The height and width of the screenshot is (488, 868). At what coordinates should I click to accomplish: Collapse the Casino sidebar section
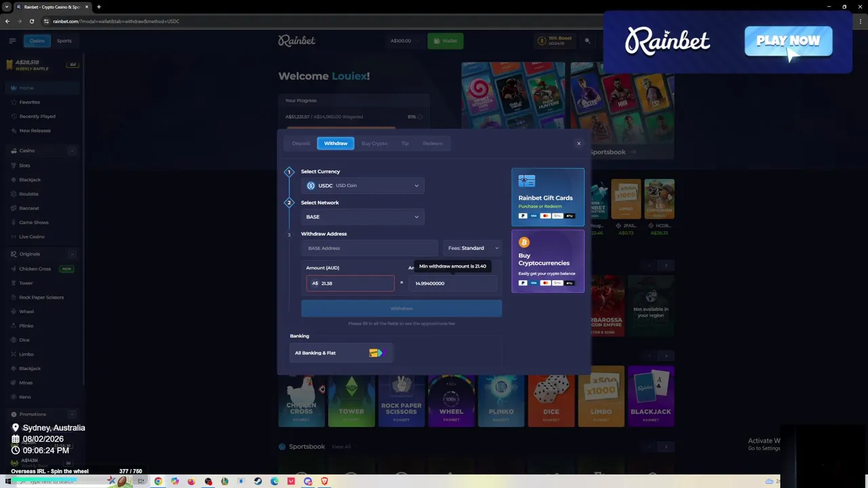click(72, 150)
